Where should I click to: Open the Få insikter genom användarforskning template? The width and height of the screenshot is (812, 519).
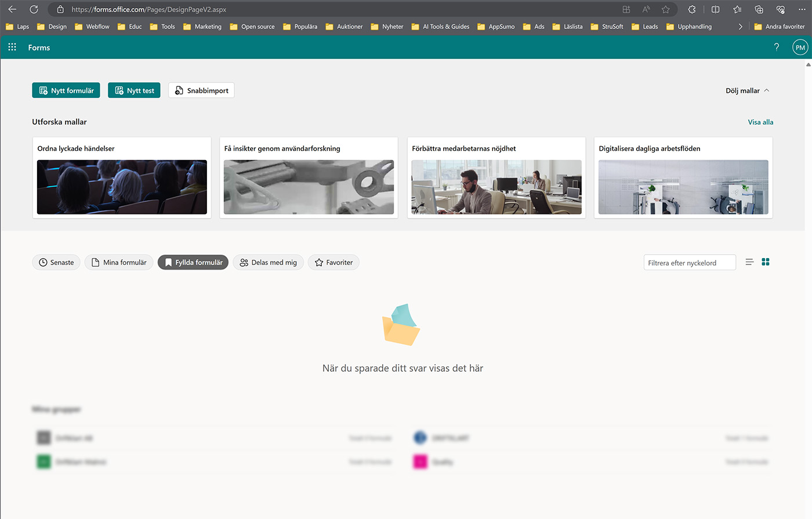click(x=309, y=177)
